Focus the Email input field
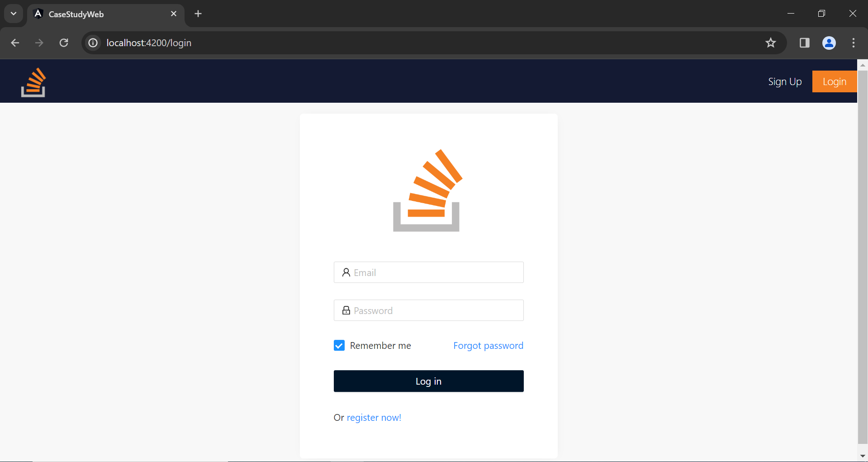 428,272
